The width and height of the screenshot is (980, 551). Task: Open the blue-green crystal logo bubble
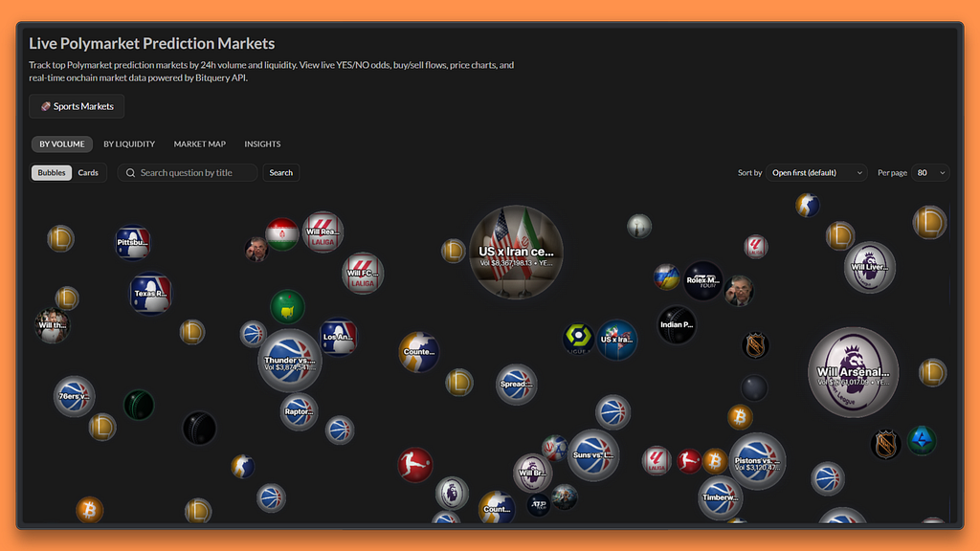click(x=922, y=440)
